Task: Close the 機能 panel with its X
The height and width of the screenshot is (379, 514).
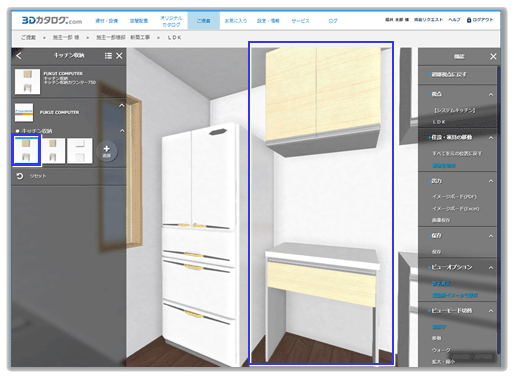Action: pyautogui.click(x=493, y=56)
